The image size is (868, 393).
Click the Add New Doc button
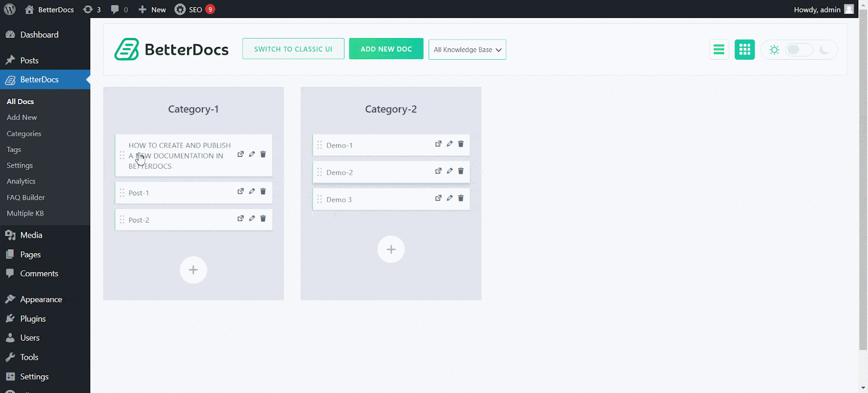[x=386, y=49]
